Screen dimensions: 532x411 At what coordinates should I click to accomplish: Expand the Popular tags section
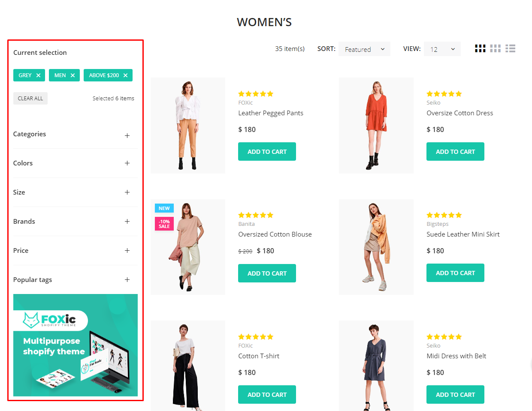[x=127, y=280]
